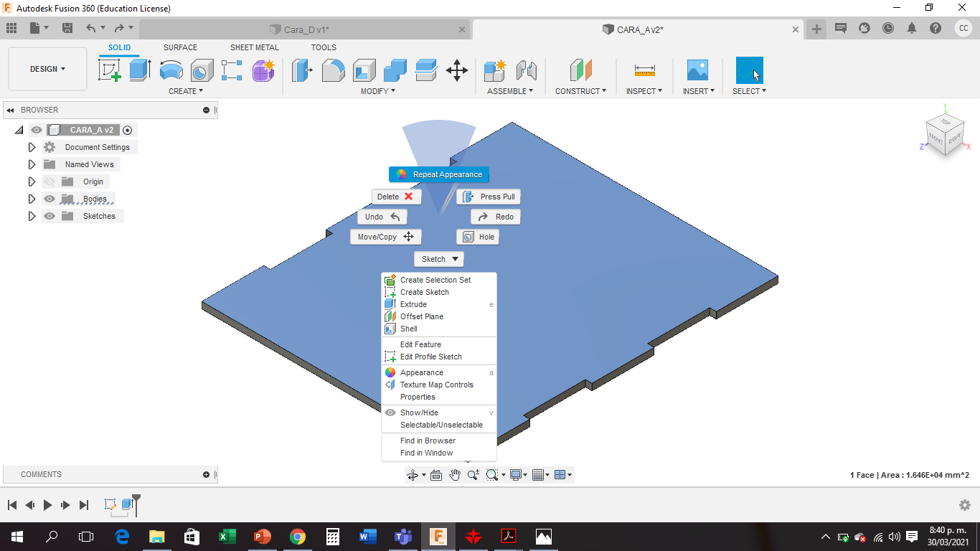The image size is (980, 551).
Task: Expand the Origin node
Action: click(x=32, y=182)
